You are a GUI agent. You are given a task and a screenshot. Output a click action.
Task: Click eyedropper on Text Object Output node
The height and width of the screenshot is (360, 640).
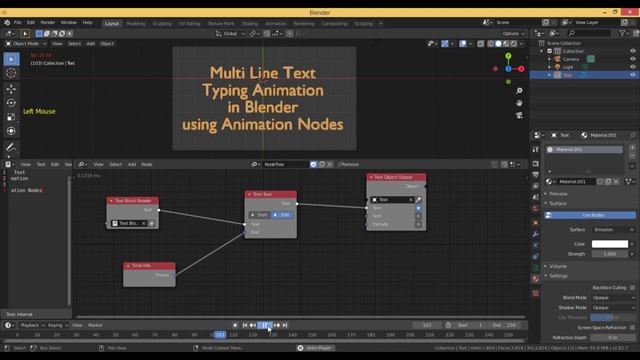(418, 200)
